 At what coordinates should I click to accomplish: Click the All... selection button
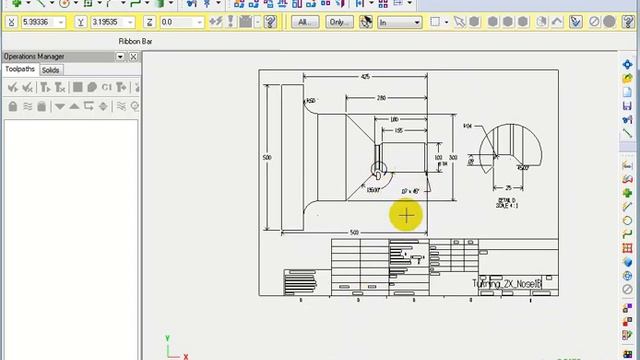point(305,22)
